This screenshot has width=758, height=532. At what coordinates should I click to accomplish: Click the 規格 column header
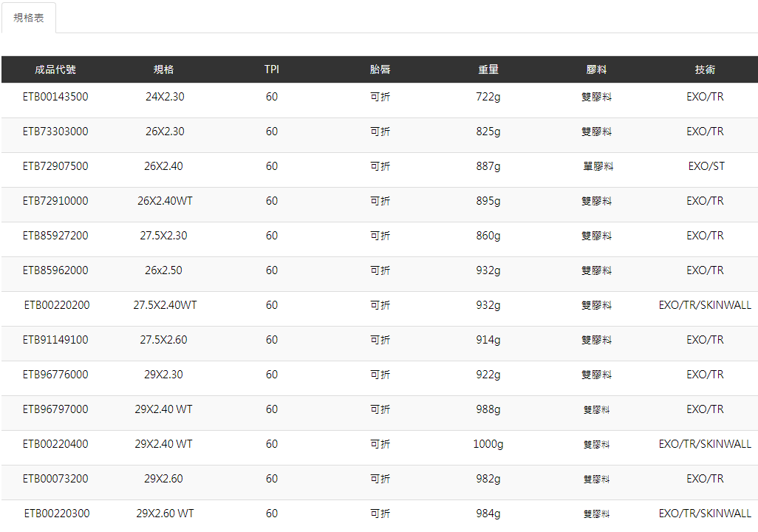164,69
